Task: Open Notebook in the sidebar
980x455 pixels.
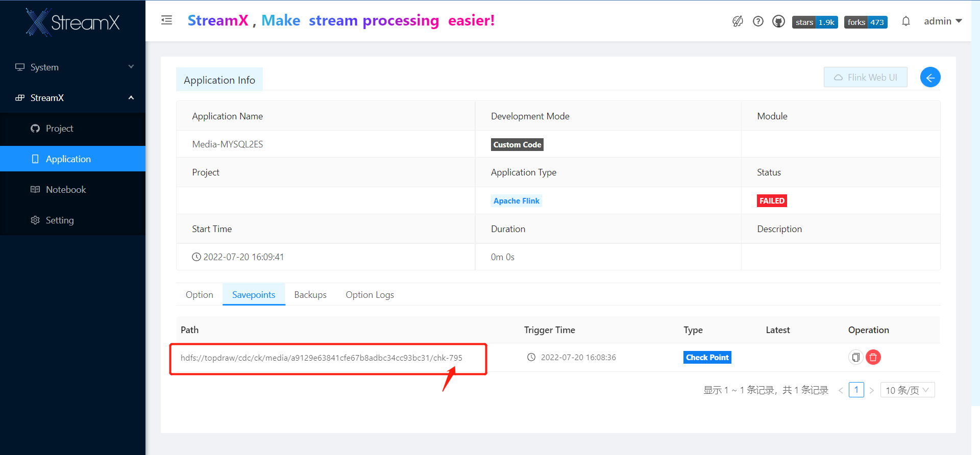Action: coord(72,189)
